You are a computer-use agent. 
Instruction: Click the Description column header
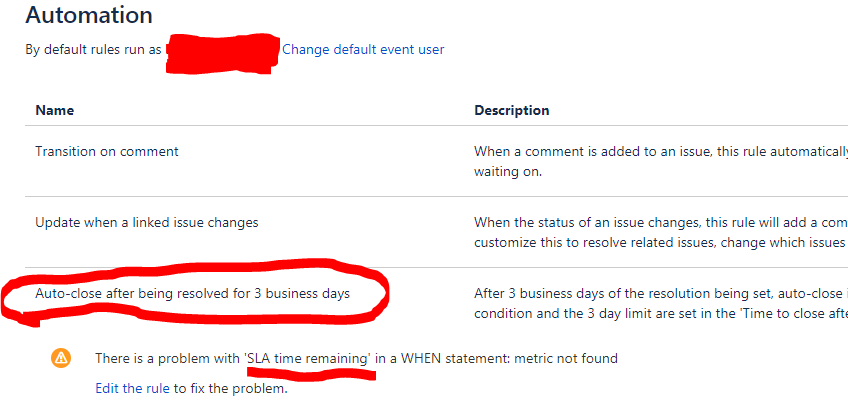[x=512, y=110]
